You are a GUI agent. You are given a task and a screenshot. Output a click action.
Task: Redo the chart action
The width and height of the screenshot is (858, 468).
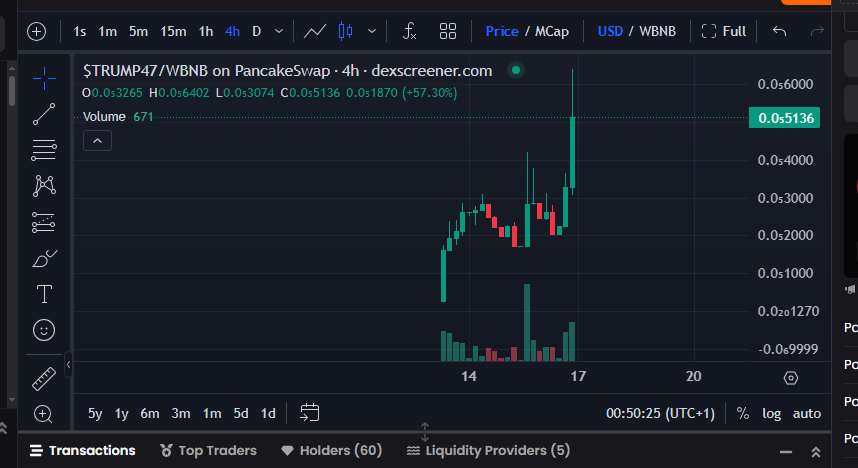click(x=817, y=31)
